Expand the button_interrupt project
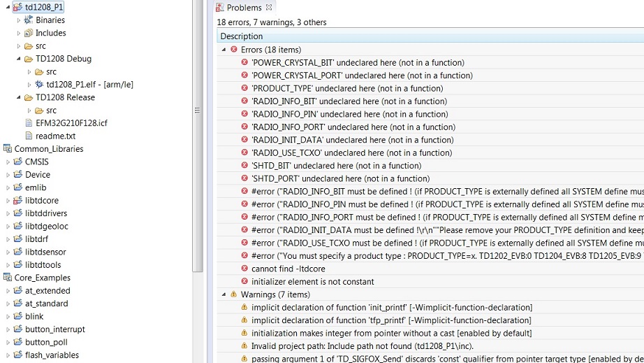The height and width of the screenshot is (363, 644). tap(8, 329)
